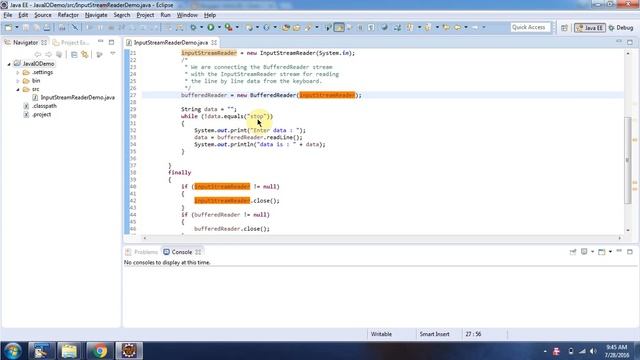Open the Search menu
The height and width of the screenshot is (360, 640).
click(122, 15)
